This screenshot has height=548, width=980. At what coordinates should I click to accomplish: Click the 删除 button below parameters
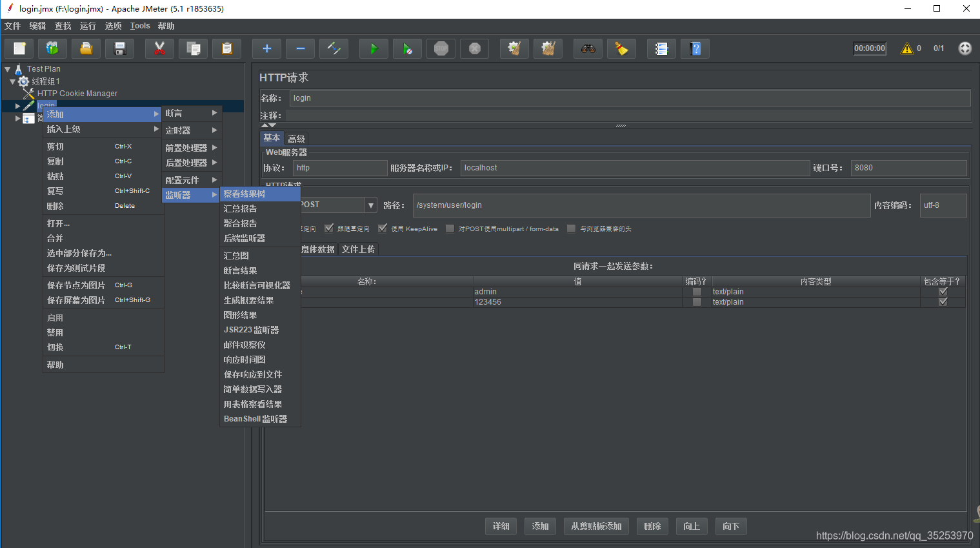[652, 526]
